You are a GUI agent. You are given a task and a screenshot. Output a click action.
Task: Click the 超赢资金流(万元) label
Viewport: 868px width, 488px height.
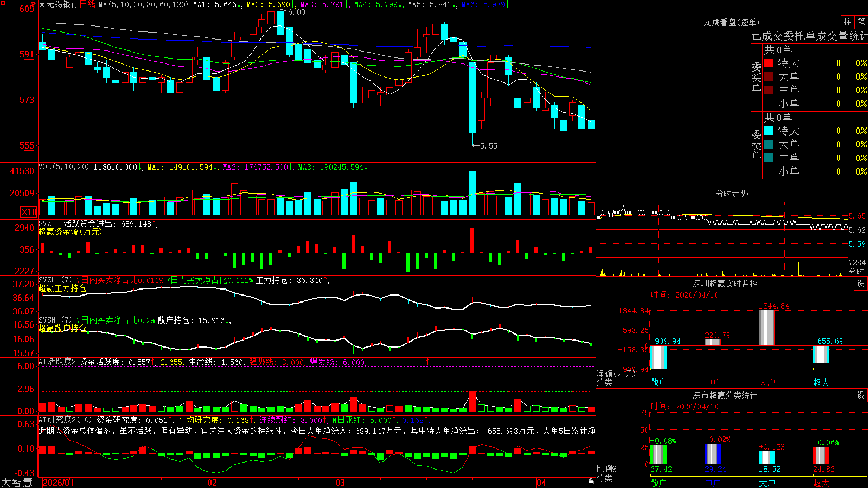coord(70,232)
